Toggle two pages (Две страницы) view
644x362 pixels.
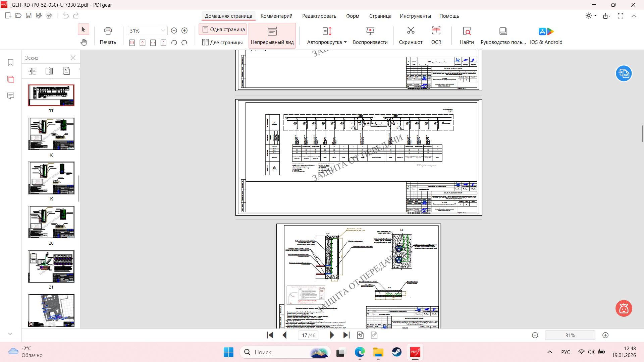tap(222, 42)
